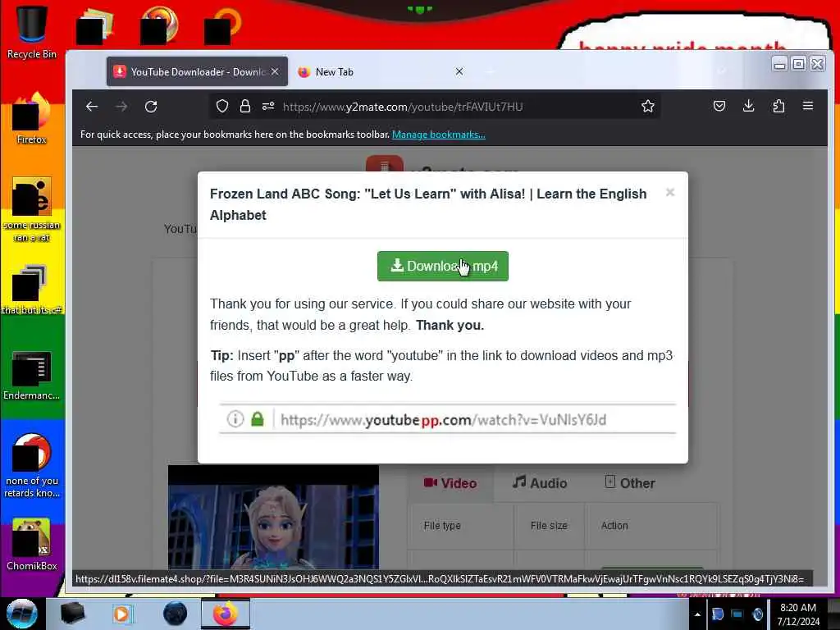Open the Firefox hamburger menu
The width and height of the screenshot is (840, 630).
pyautogui.click(x=808, y=106)
